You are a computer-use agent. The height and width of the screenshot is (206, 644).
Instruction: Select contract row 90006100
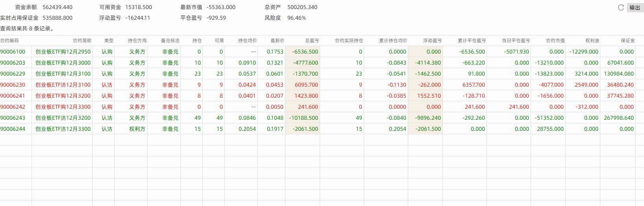(x=13, y=52)
